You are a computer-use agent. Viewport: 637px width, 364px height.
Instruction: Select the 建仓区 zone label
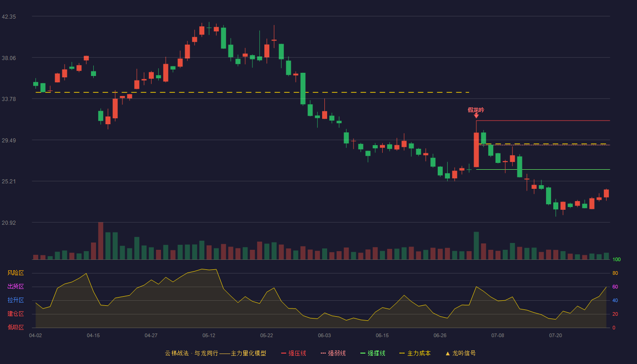(15, 314)
